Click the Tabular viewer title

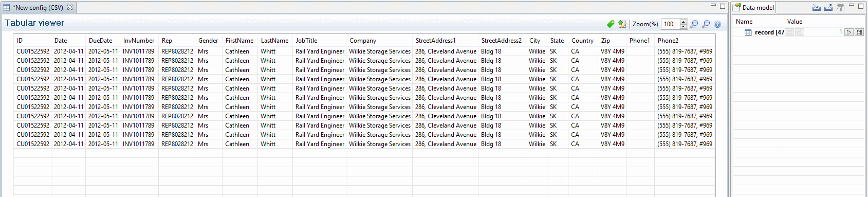(34, 23)
